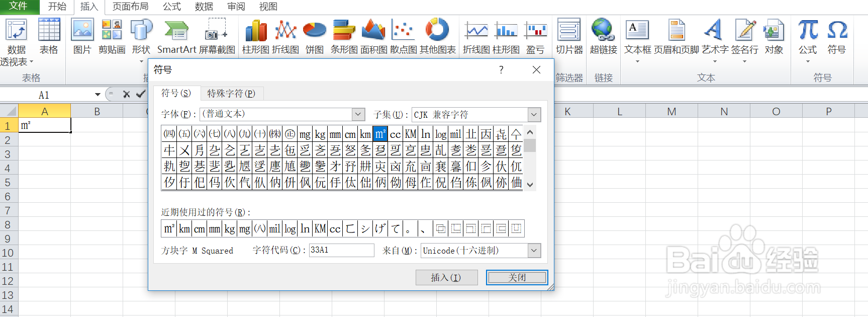The height and width of the screenshot is (317, 868).
Task: Insert a Picture (图片)
Action: (82, 36)
